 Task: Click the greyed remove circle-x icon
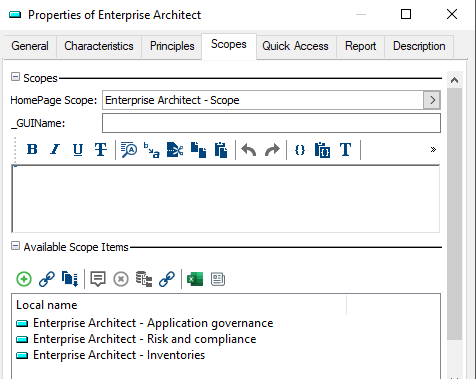(121, 279)
